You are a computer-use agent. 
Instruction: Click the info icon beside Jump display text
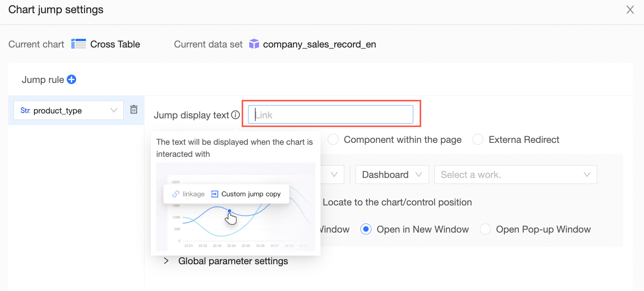tap(236, 115)
